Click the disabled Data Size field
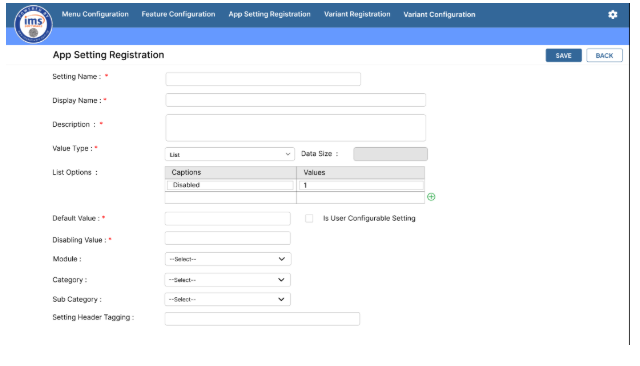This screenshot has height=366, width=640. (390, 154)
